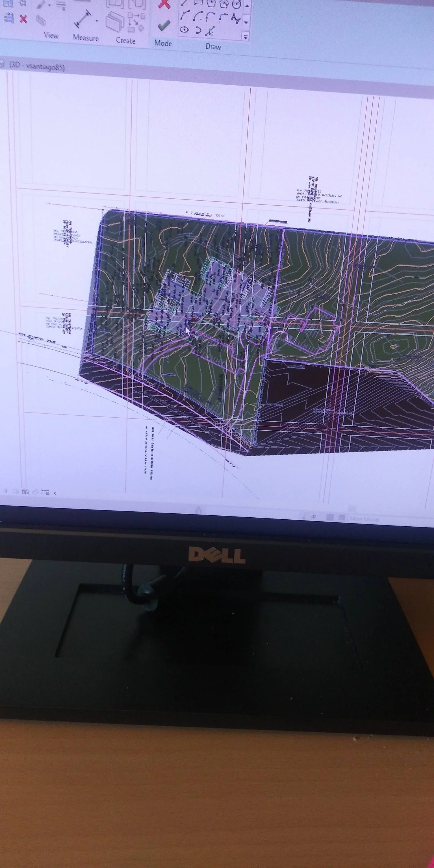
Task: Select the Circumscribed Polygon draw tool
Action: pos(224,4)
